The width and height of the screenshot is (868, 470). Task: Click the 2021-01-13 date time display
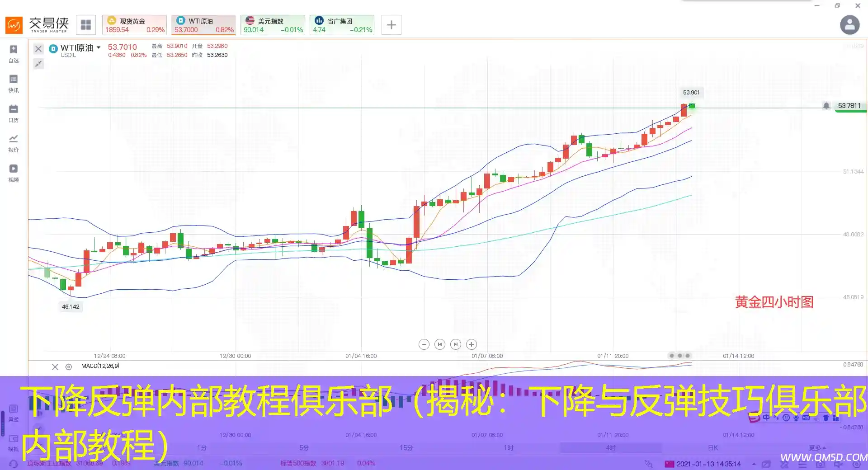click(708, 464)
